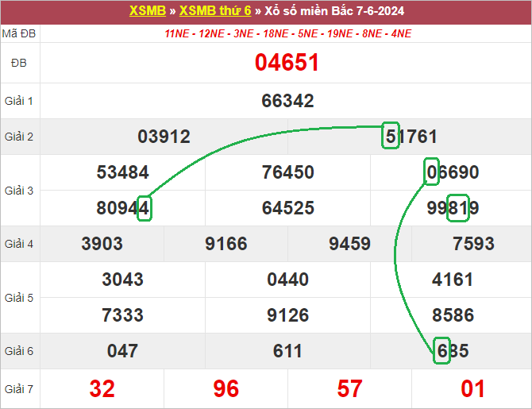
Task: Click the green-boxed digit 0 in 06690
Action: point(431,172)
